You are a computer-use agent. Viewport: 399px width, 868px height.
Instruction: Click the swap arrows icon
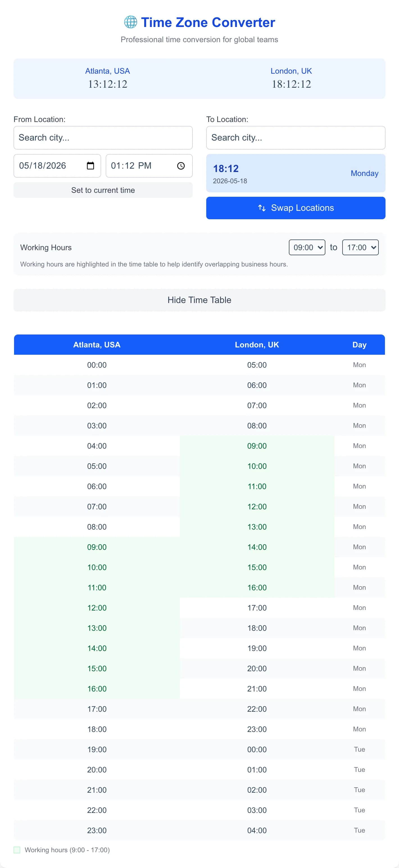click(262, 208)
